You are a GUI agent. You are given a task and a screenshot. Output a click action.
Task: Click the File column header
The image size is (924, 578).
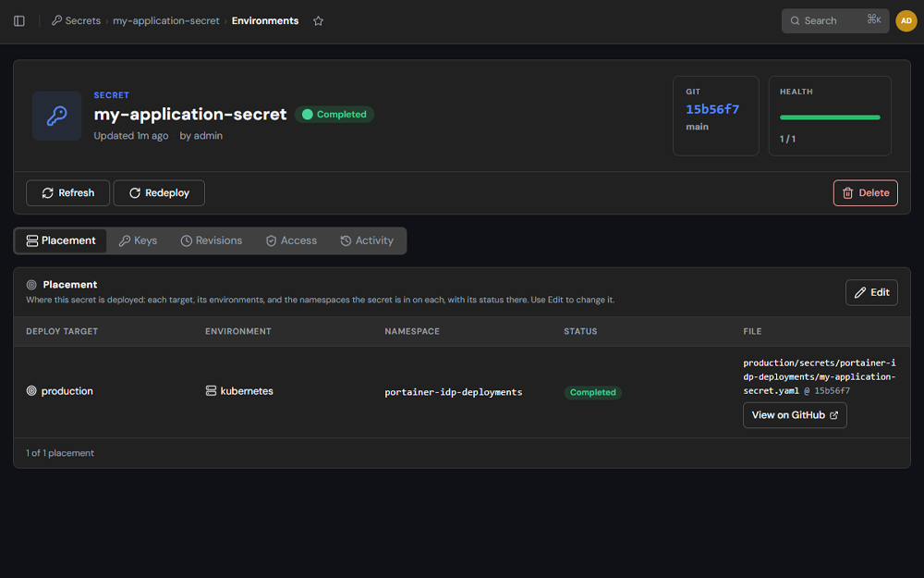click(x=752, y=331)
